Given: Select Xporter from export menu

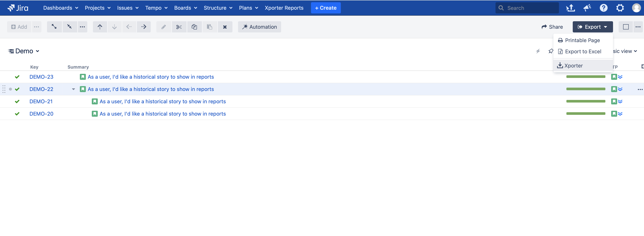Looking at the screenshot, I should click(573, 66).
